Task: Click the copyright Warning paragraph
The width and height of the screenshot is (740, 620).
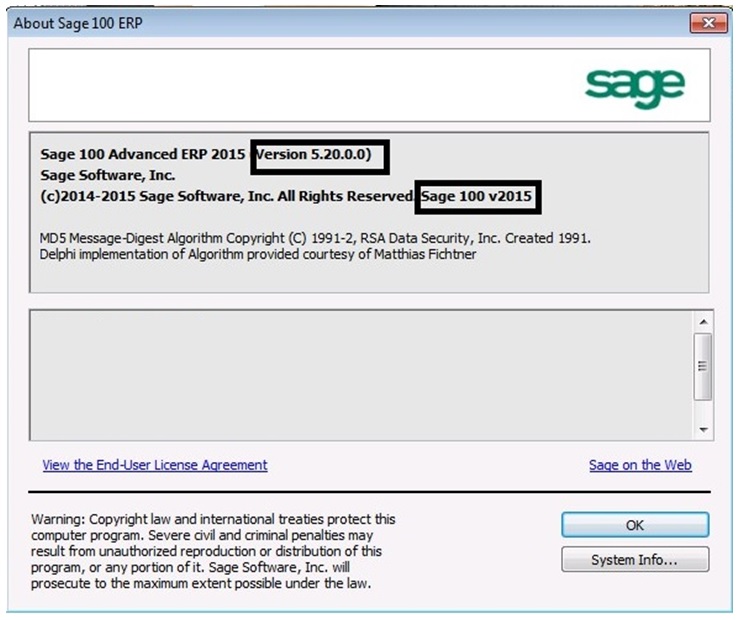Action: tap(213, 551)
